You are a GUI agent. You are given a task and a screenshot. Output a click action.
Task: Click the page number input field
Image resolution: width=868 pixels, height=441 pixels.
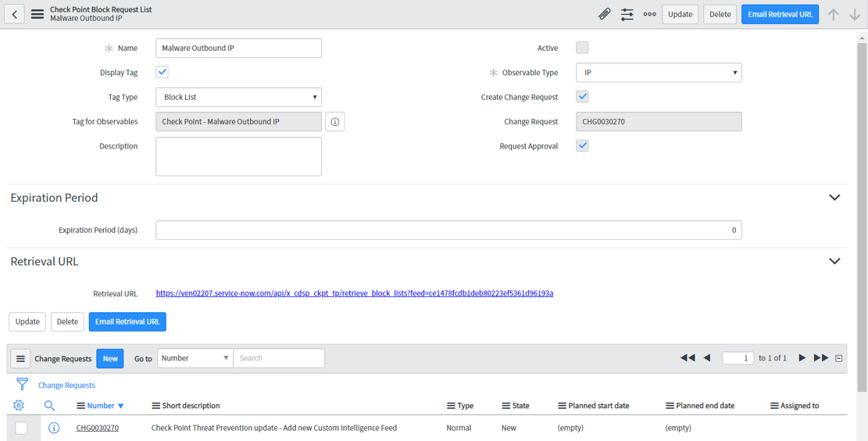click(x=738, y=358)
